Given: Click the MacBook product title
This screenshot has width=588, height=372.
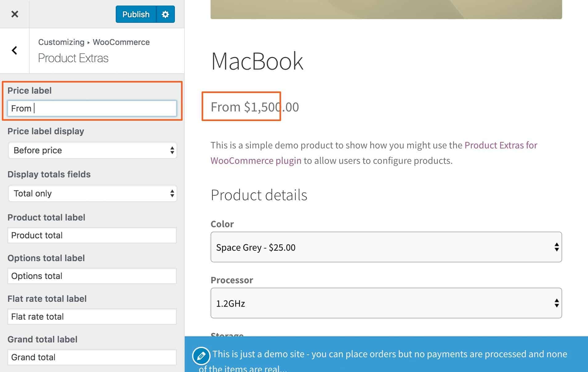Looking at the screenshot, I should (257, 61).
